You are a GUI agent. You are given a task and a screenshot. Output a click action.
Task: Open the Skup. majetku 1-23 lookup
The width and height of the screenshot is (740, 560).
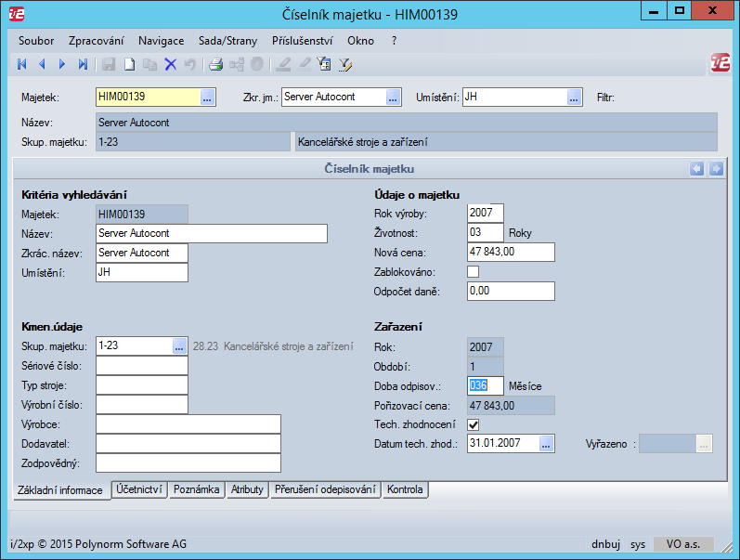179,346
